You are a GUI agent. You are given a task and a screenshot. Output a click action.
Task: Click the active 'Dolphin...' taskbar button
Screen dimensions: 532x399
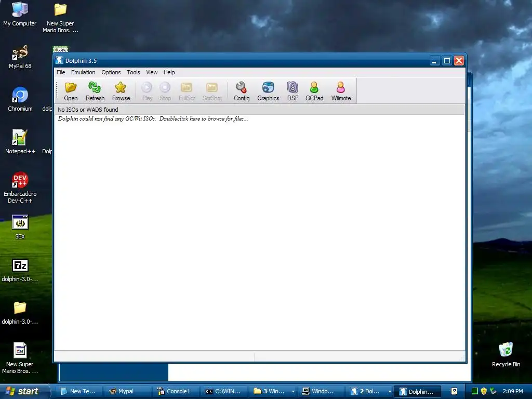[418, 391]
